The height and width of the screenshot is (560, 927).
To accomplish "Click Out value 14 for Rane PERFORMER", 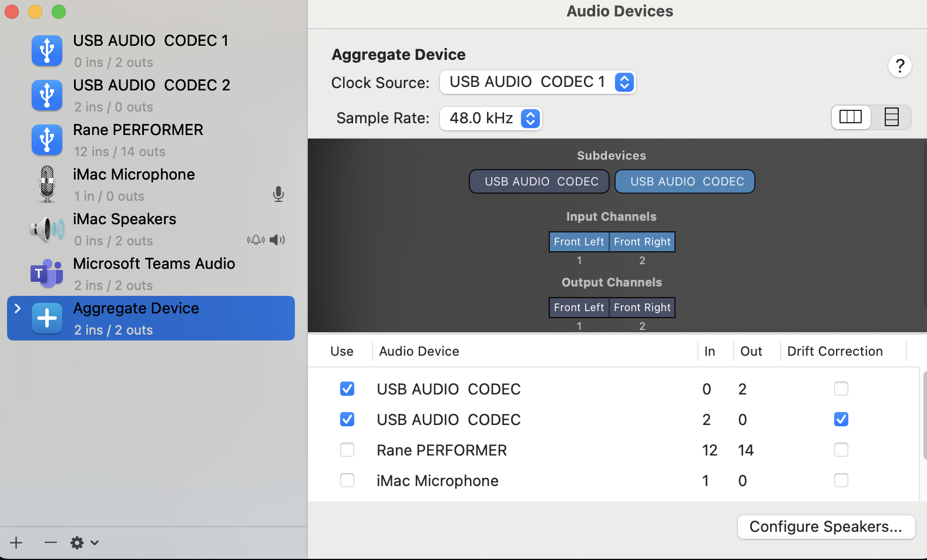I will (746, 450).
